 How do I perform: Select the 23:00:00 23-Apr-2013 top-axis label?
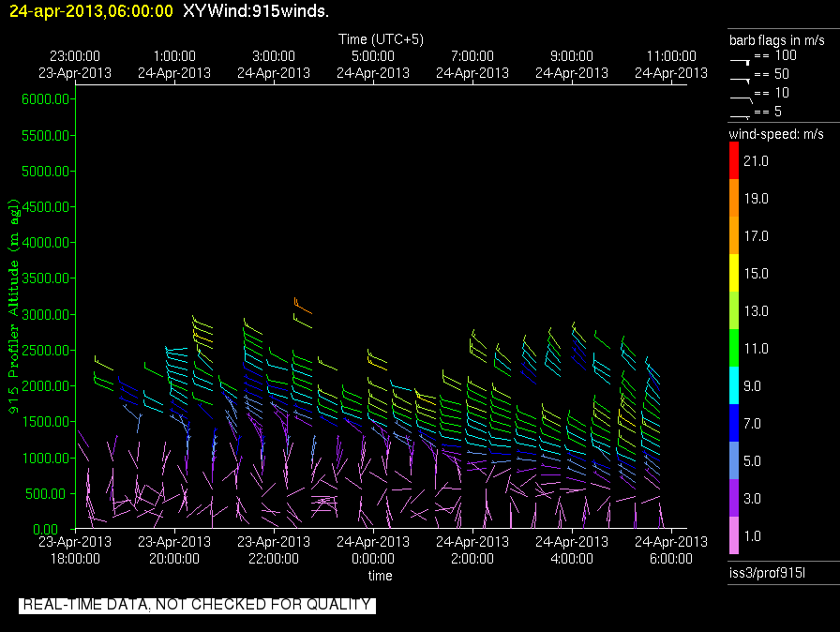75,65
